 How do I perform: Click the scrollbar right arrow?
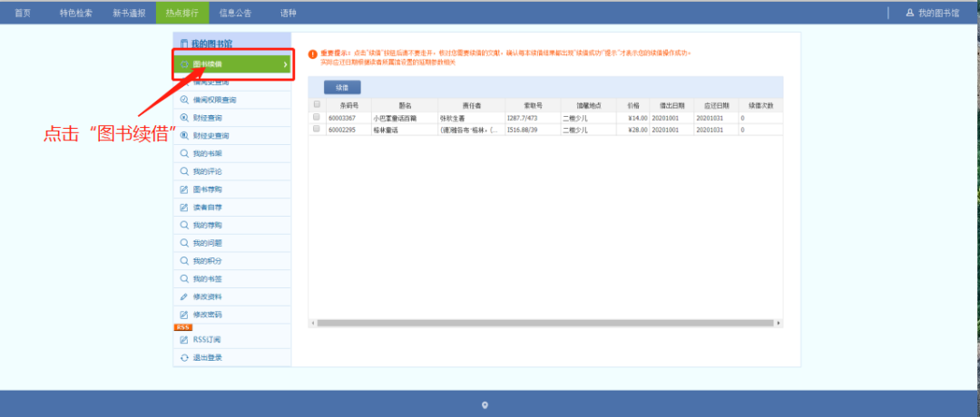click(779, 324)
